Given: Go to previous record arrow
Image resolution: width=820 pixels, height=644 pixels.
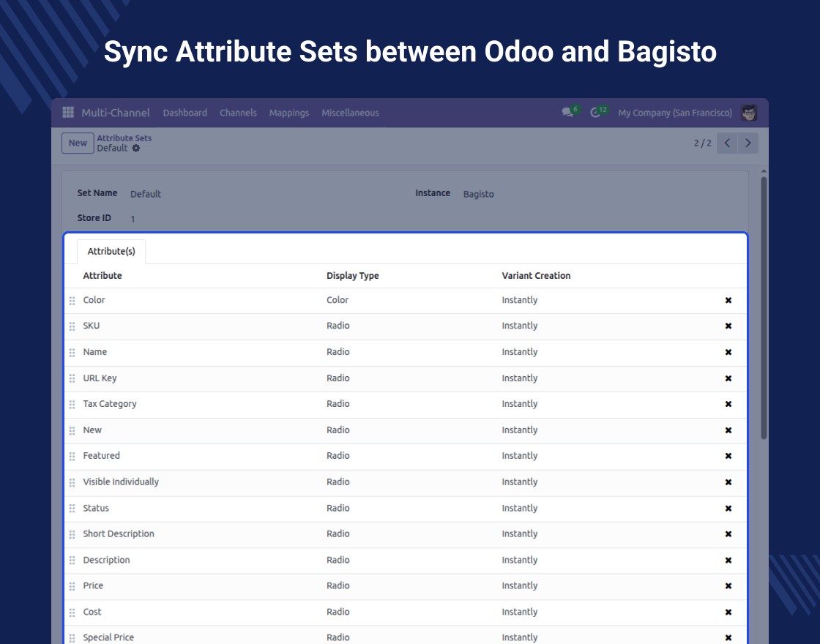Looking at the screenshot, I should pyautogui.click(x=727, y=143).
